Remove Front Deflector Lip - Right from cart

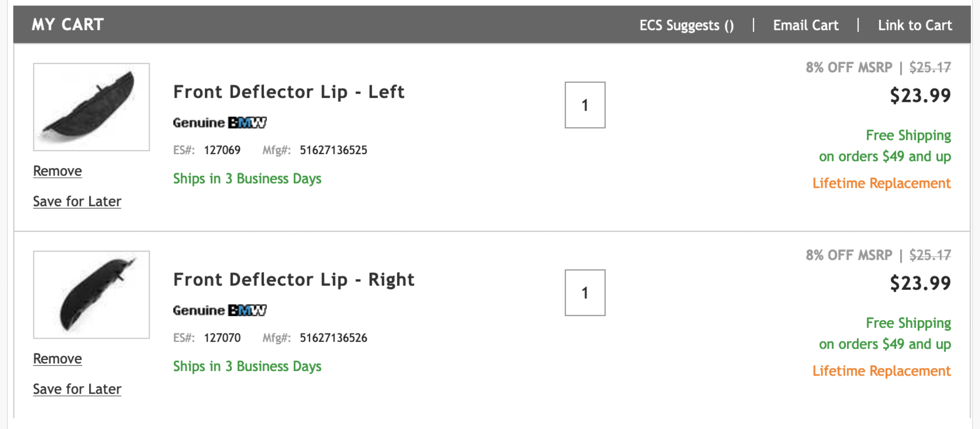point(57,359)
